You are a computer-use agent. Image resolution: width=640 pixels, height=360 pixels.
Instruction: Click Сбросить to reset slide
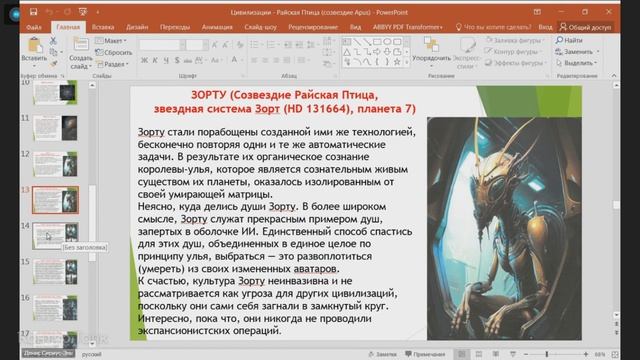coord(114,52)
